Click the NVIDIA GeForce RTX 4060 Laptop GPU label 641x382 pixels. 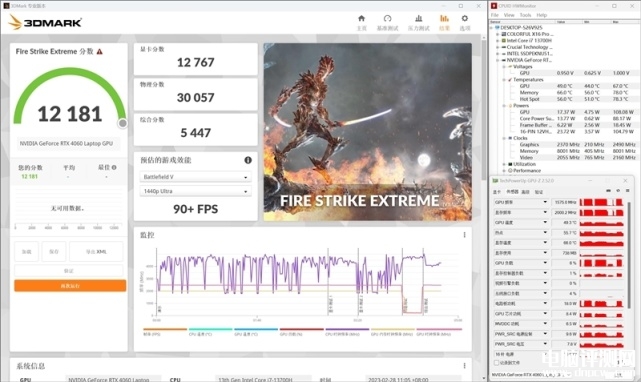click(x=66, y=143)
